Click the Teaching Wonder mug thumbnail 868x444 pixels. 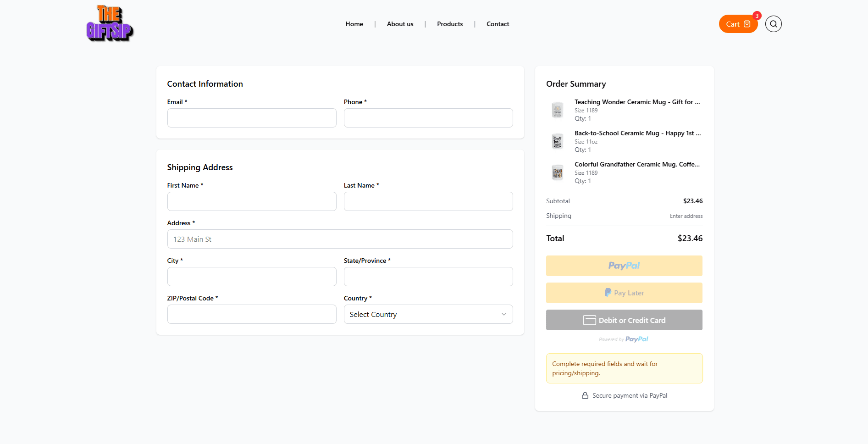[557, 110]
